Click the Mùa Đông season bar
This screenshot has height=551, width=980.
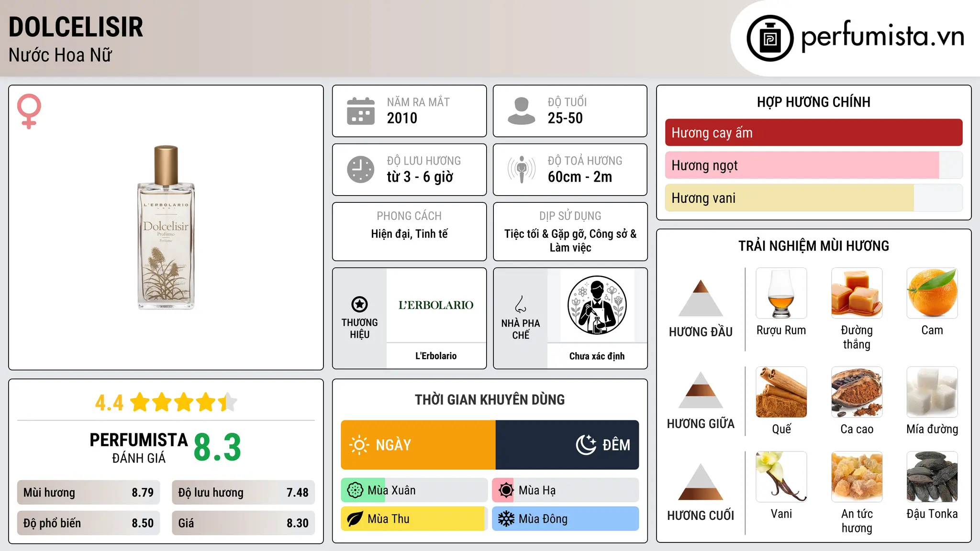[x=566, y=519]
